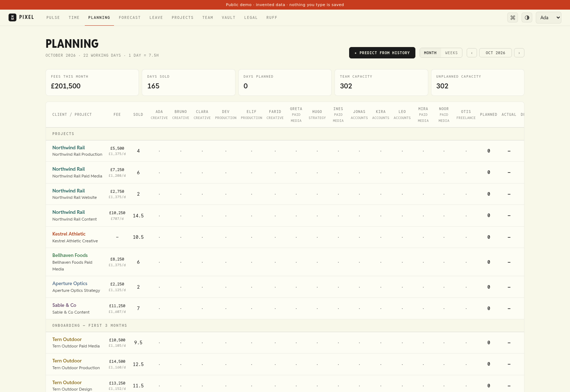Open Kestrel Athletic client link
The image size is (570, 392).
[x=69, y=234]
